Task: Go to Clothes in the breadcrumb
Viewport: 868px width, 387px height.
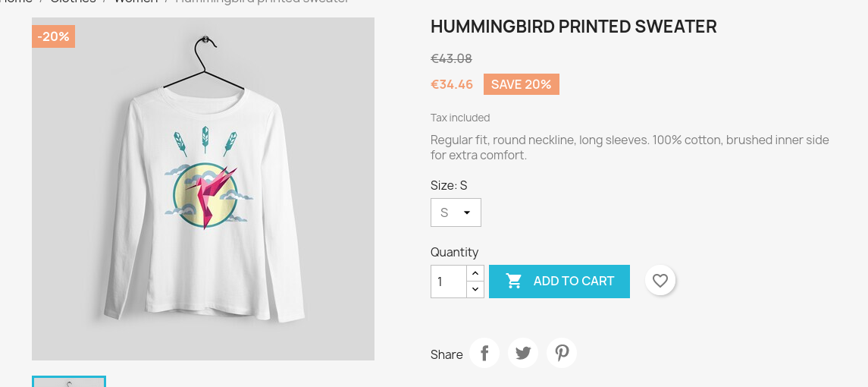Action: (74, 2)
